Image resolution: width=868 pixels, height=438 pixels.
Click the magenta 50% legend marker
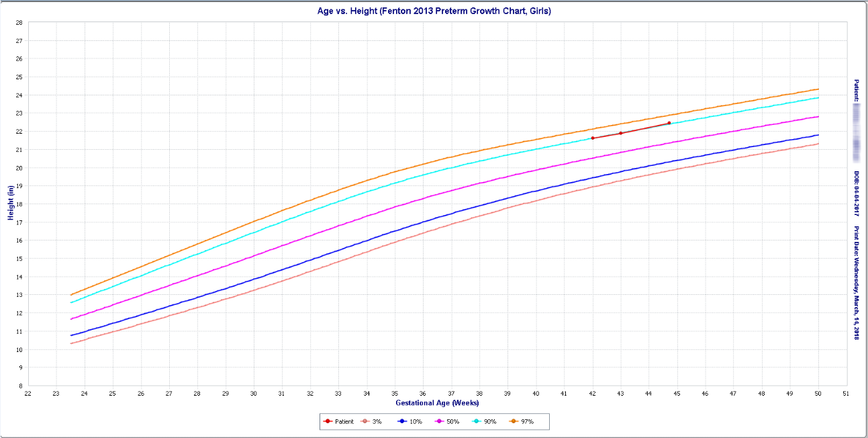click(438, 421)
